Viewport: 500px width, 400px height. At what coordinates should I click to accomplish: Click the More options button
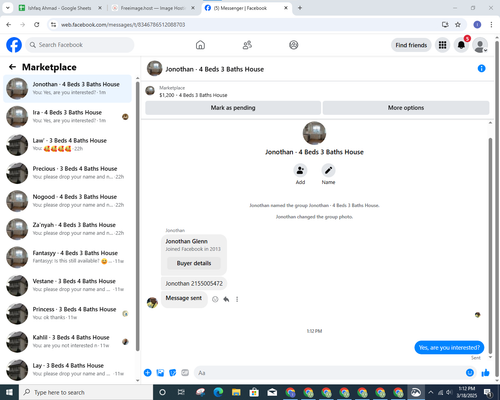pyautogui.click(x=406, y=108)
